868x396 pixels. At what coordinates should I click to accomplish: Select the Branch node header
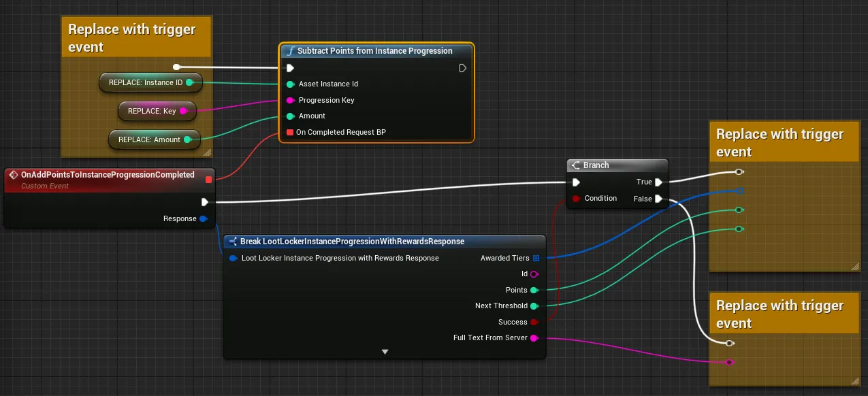point(617,165)
